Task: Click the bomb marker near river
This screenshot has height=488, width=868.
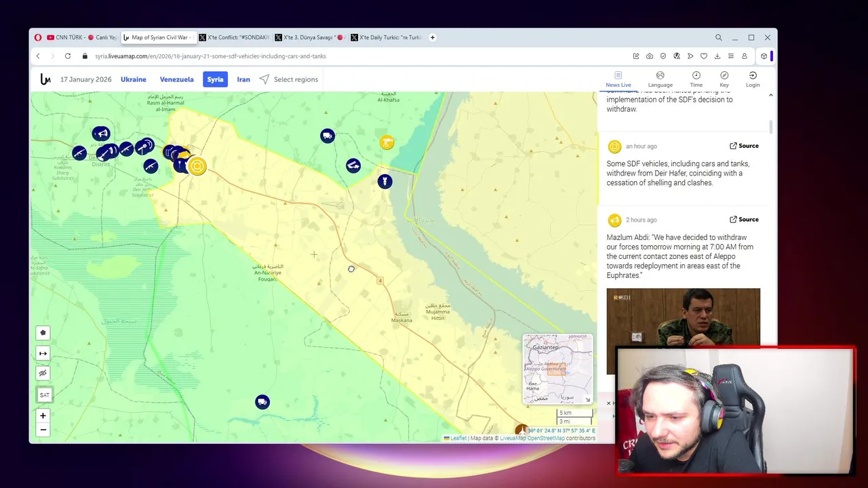Action: point(384,182)
